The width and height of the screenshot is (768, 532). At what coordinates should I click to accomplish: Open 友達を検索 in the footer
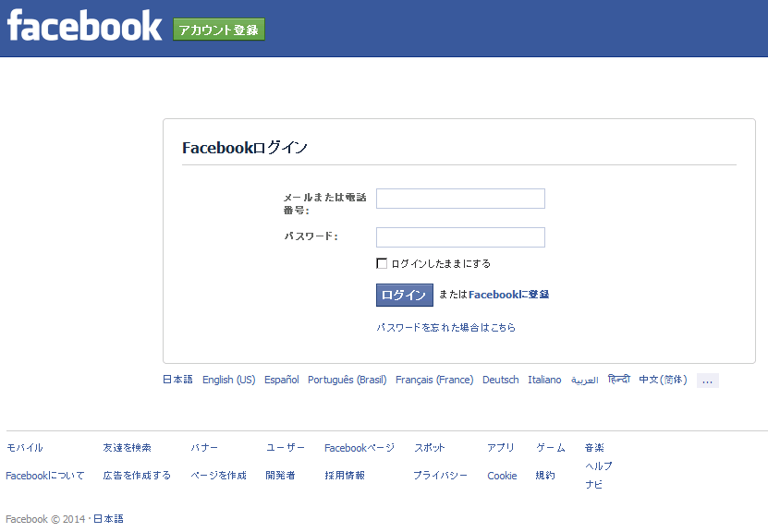(127, 448)
